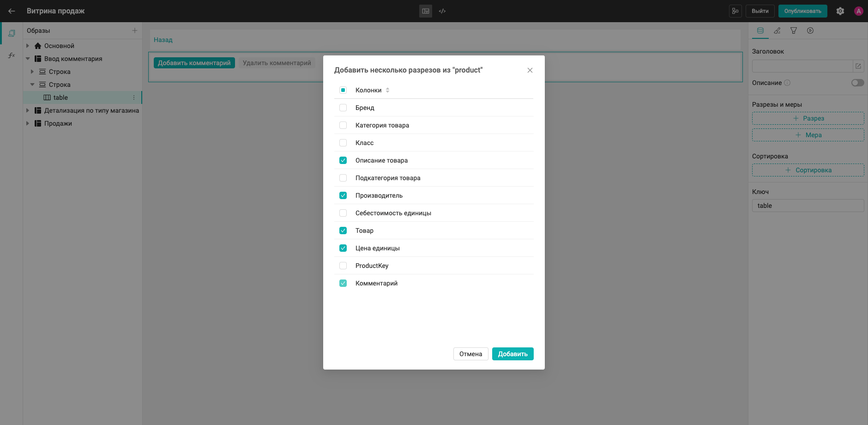Image resolution: width=868 pixels, height=425 pixels.
Task: Open settings with the gear icon
Action: [x=840, y=11]
